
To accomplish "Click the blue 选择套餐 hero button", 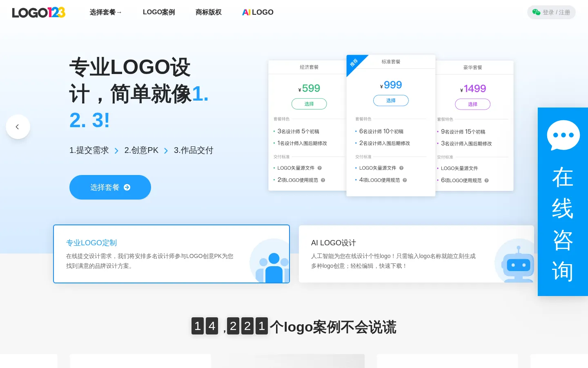I will click(110, 187).
